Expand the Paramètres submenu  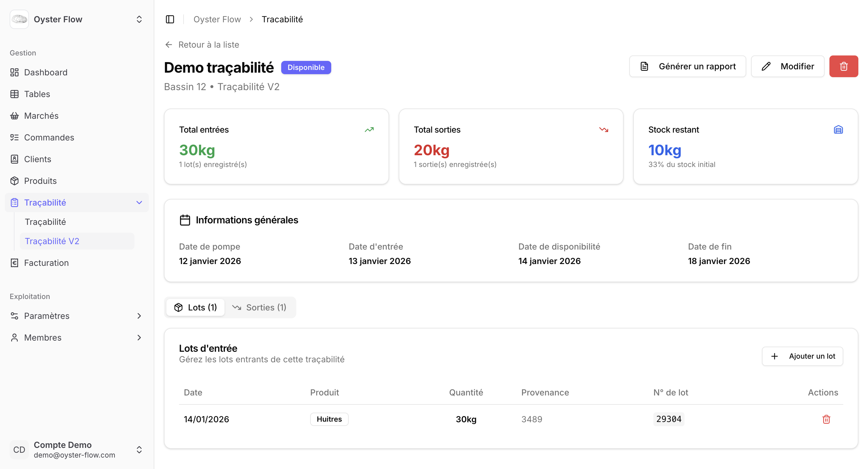point(139,316)
